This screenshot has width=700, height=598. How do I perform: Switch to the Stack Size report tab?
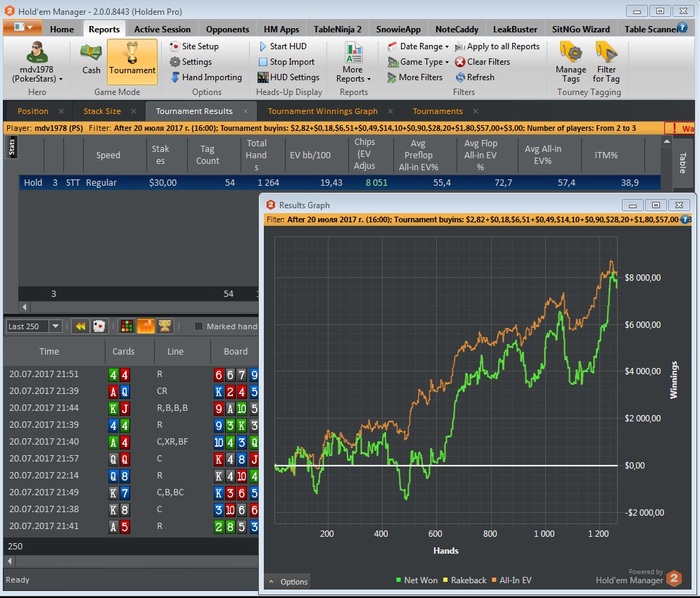tap(102, 111)
